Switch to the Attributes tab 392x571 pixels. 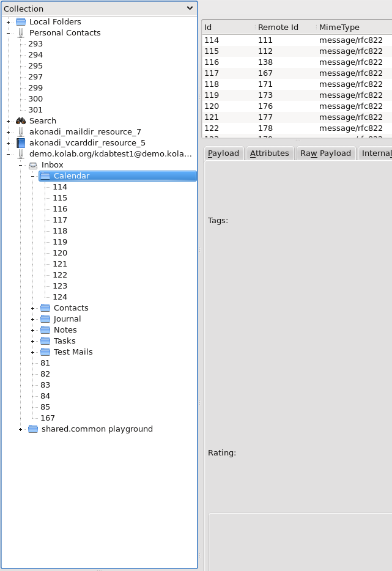269,153
